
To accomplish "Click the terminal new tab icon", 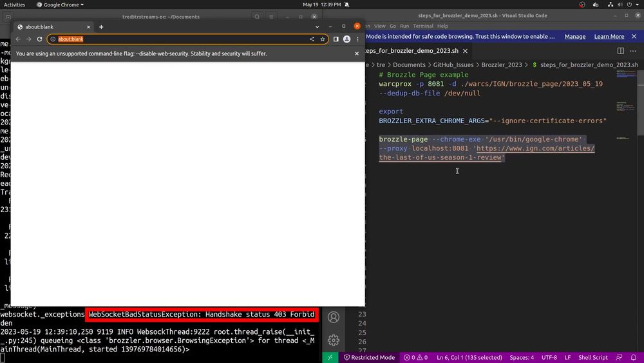I will (8, 17).
